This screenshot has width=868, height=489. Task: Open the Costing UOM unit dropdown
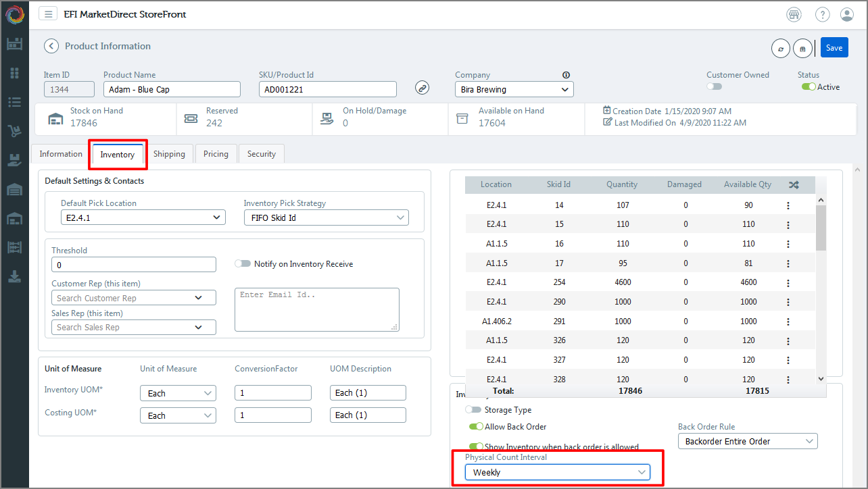(178, 415)
